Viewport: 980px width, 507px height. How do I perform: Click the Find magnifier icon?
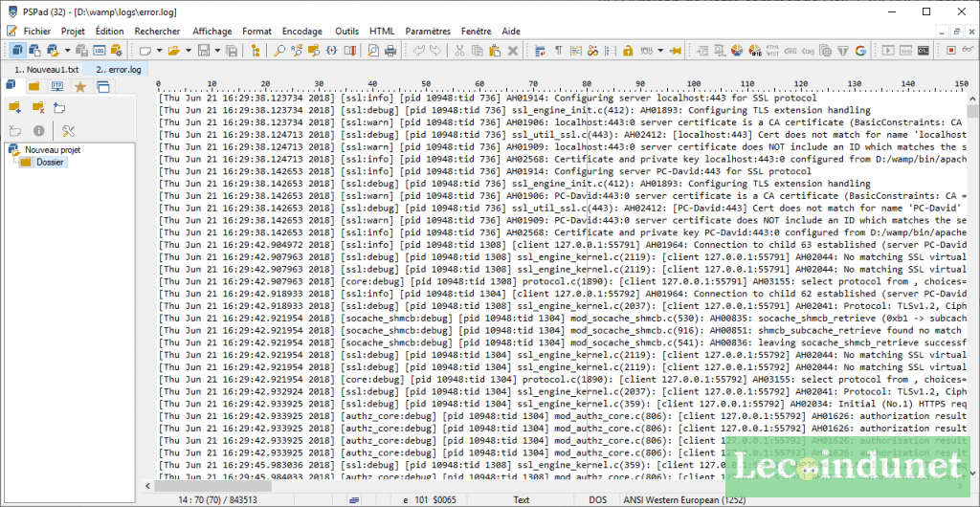tap(279, 51)
